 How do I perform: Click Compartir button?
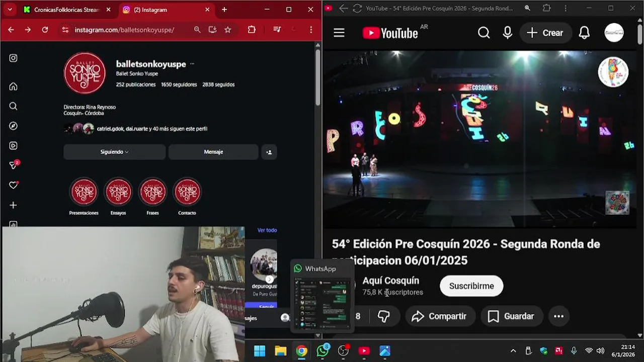point(439,316)
